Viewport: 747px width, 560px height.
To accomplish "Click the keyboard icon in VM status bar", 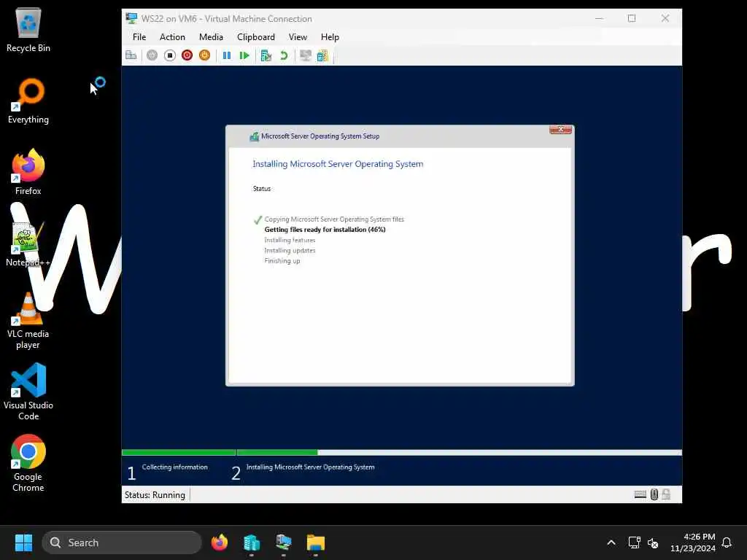I will pos(640,495).
